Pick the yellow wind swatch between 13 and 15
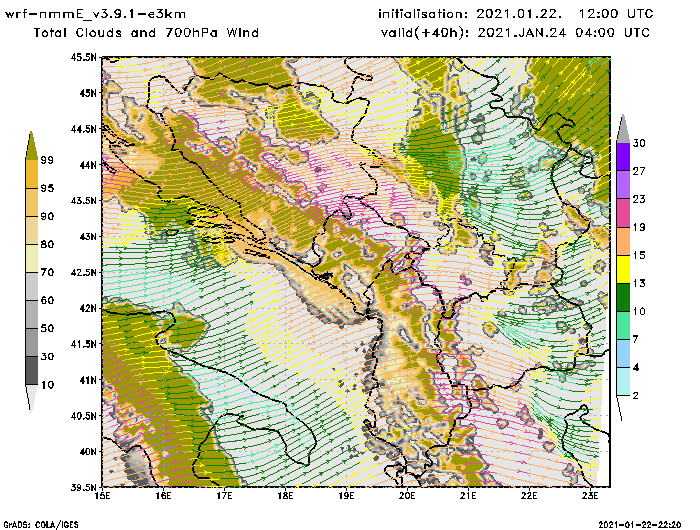700x530 pixels. [623, 269]
